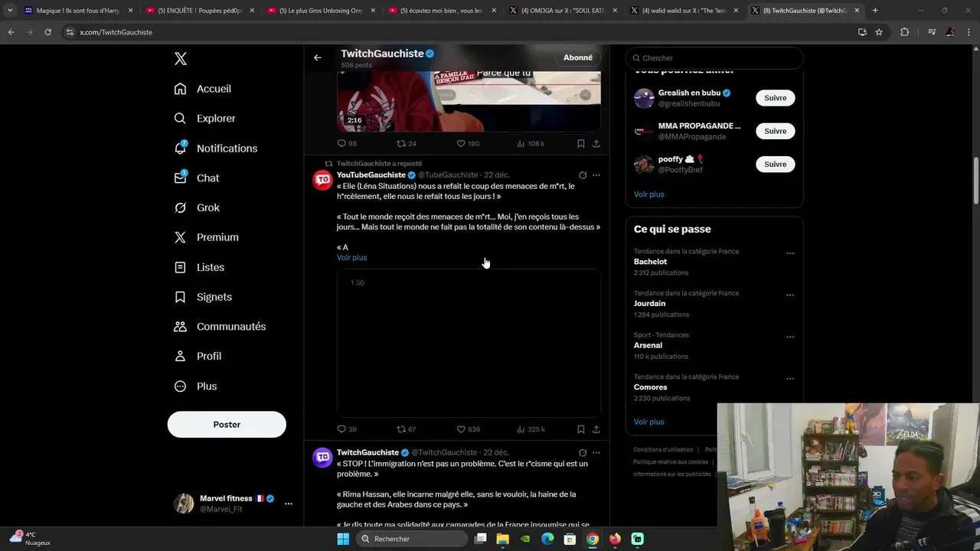Go to Accueil home page
Viewport: 980px width, 551px height.
[x=203, y=89]
